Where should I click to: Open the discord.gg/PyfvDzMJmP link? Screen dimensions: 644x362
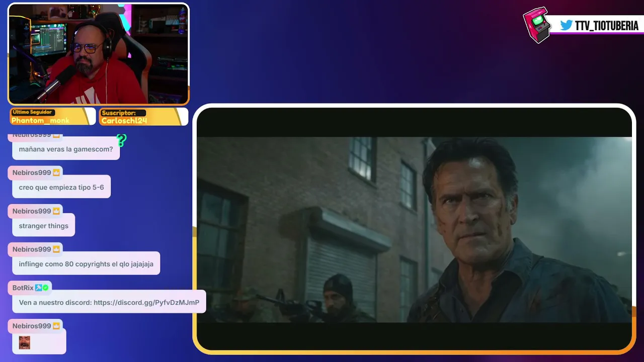point(146,303)
